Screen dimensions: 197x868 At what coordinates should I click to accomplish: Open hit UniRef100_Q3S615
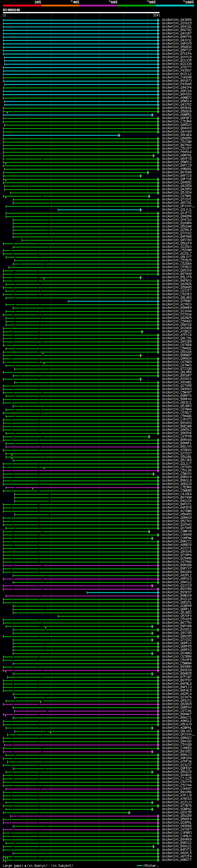coord(177,23)
